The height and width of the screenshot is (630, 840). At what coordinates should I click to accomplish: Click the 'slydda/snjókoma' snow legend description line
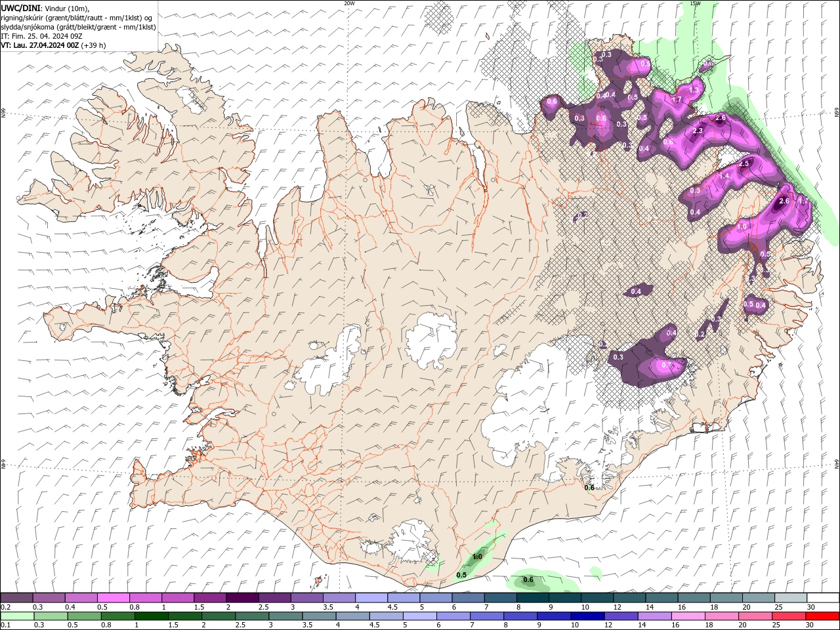79,27
